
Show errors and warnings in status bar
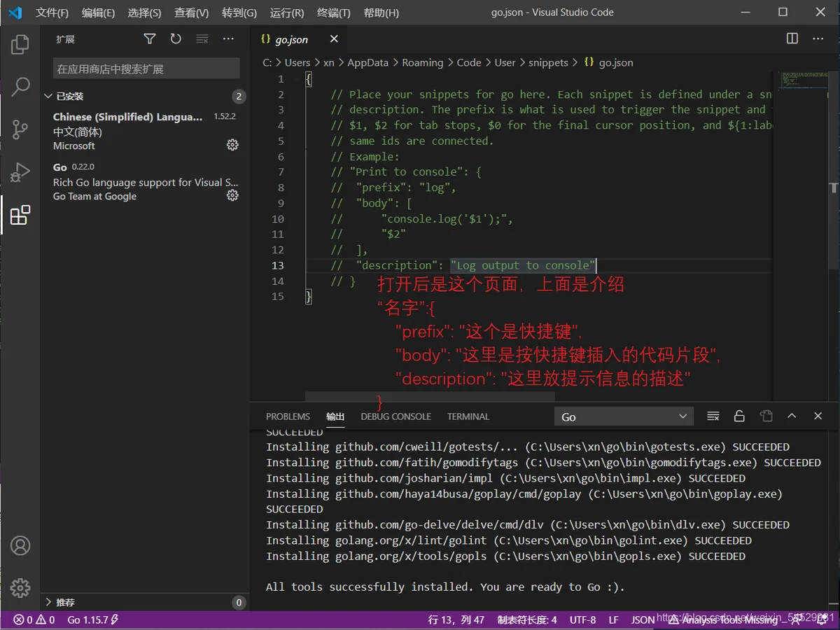[x=34, y=619]
